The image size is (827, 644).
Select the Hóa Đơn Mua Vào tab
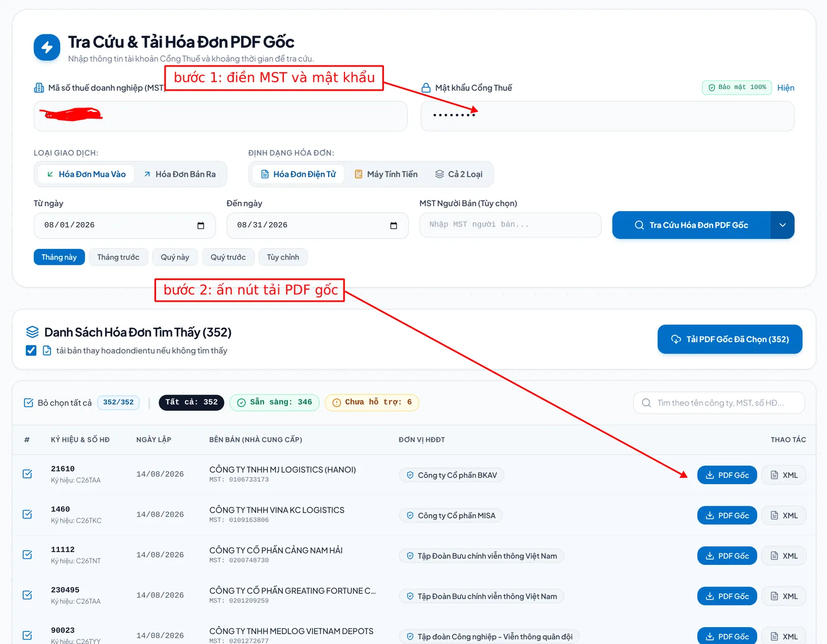[x=86, y=174]
